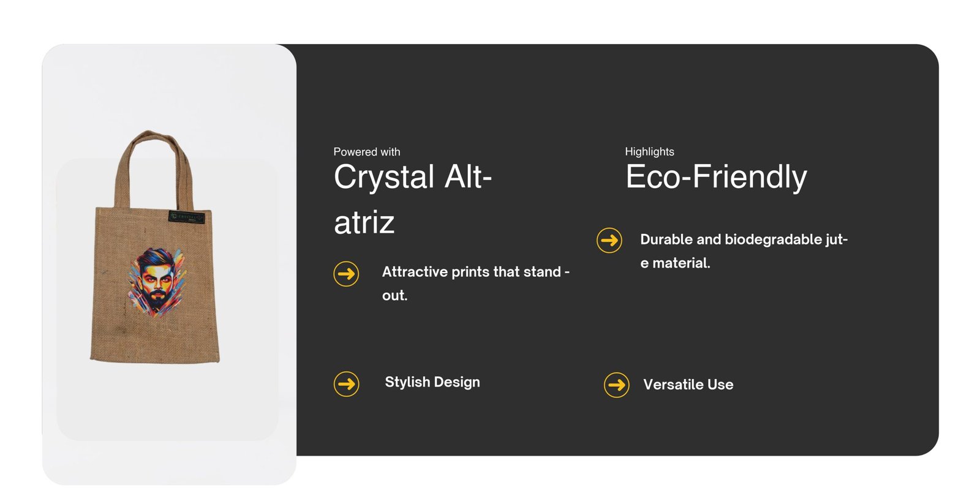Click the arrow icon beside Attractive prints
Image resolution: width=980 pixels, height=490 pixels.
pos(346,274)
